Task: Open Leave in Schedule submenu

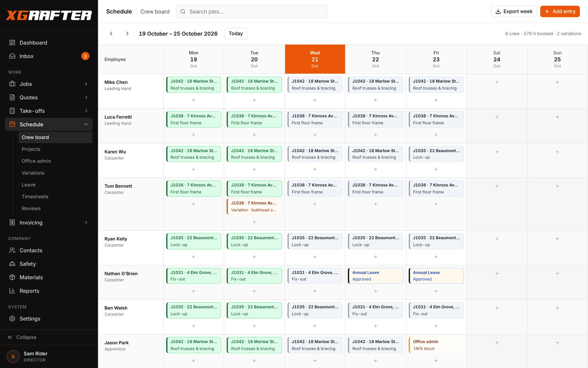Action: 55,185
